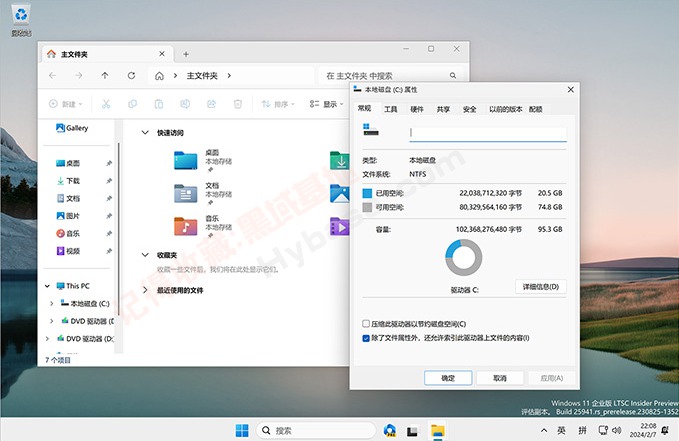This screenshot has height=441, width=679.
Task: Select 本地磁盘 (C:) in the sidebar
Action: pos(85,304)
